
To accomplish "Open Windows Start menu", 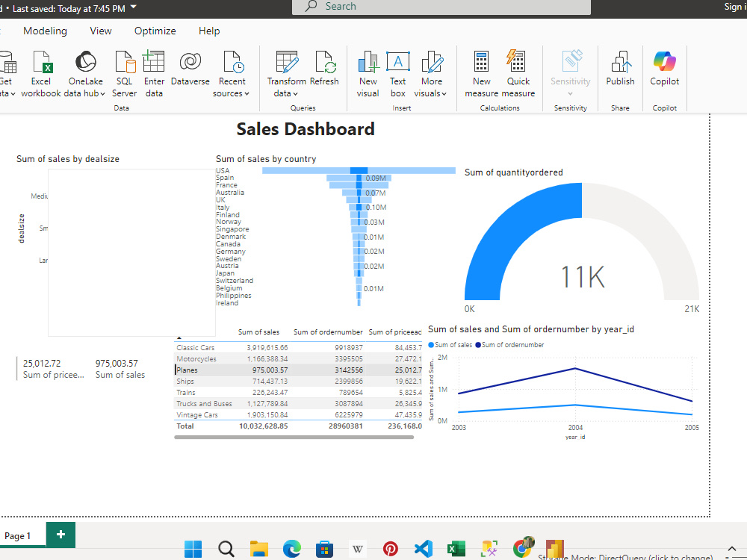I will coord(193,549).
